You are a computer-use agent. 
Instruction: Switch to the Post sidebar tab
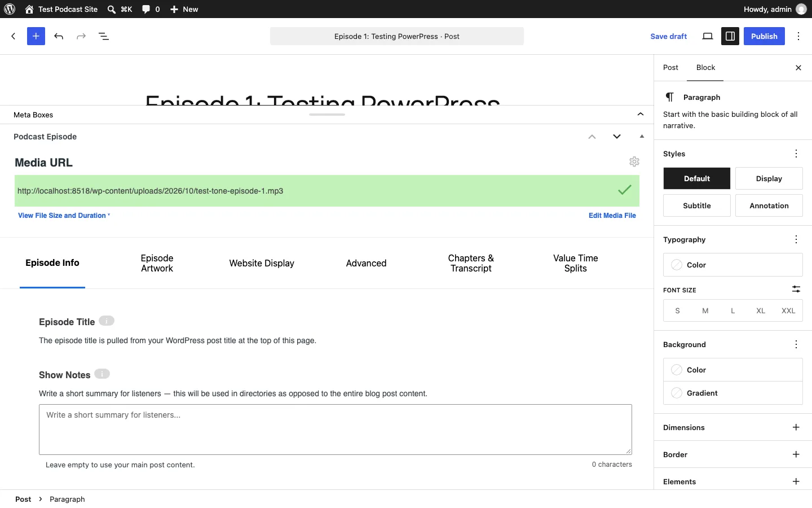coord(670,68)
